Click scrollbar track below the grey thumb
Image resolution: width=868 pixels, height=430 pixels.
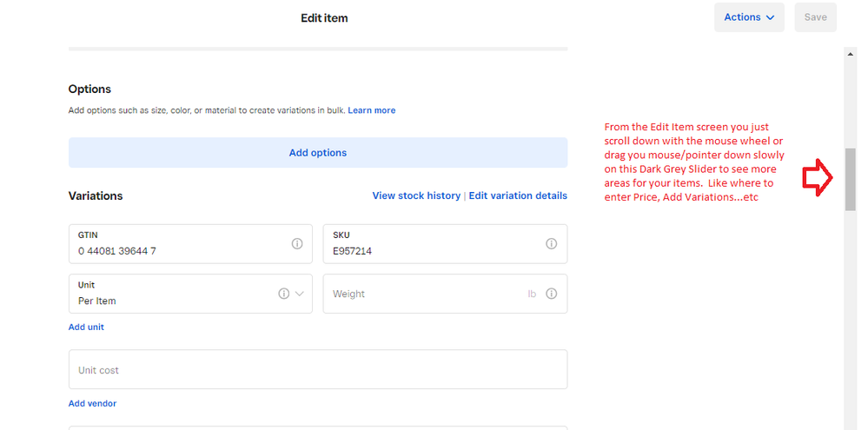click(x=851, y=313)
